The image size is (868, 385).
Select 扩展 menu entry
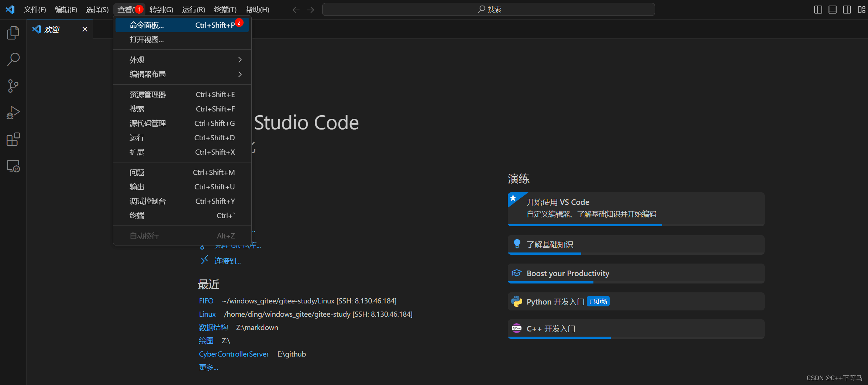point(182,152)
